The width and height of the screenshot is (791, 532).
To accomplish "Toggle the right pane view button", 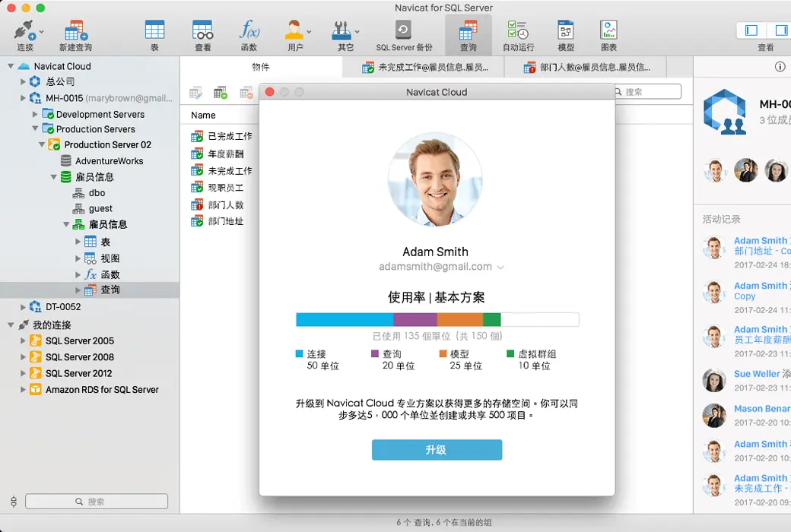I will [780, 30].
